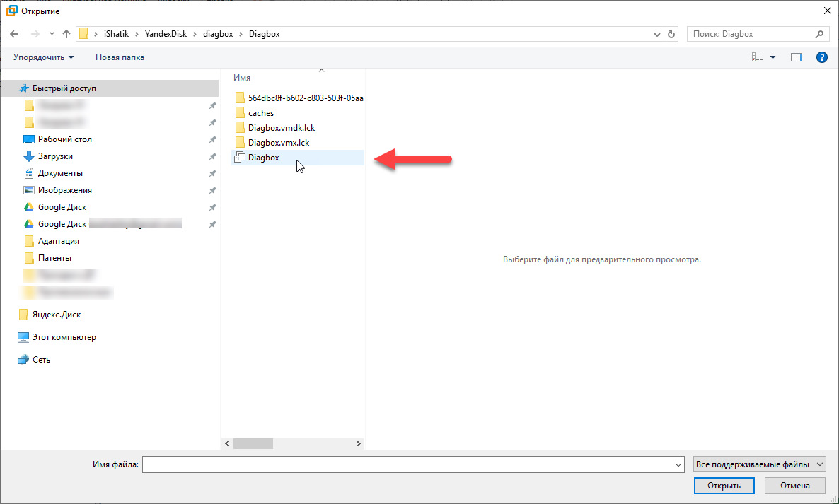Click the pin icon next to Документы
Screen dimensions: 839x504
(x=212, y=173)
